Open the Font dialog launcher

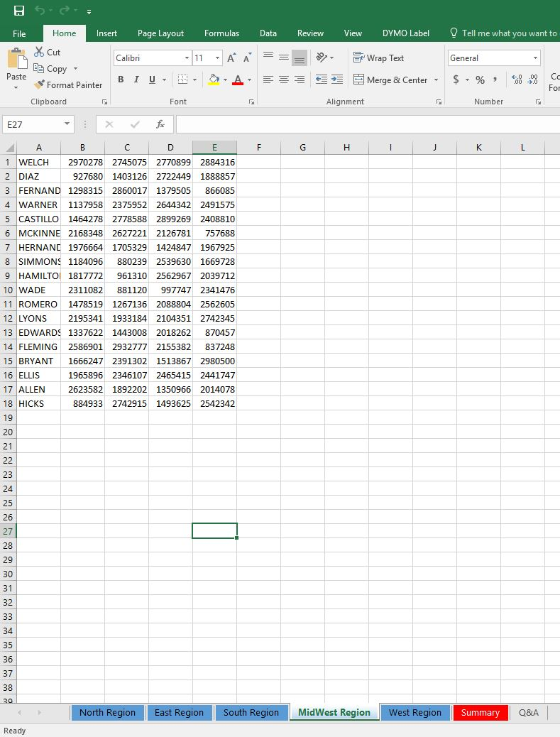(x=251, y=102)
